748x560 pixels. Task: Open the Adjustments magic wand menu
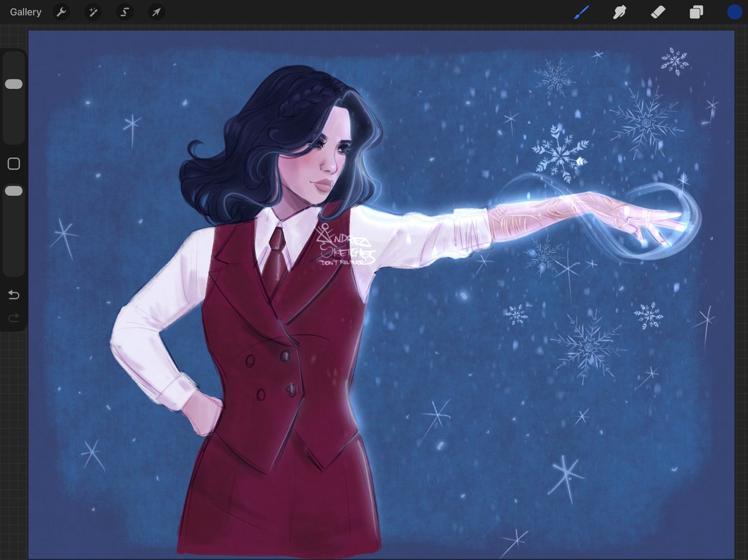click(93, 12)
